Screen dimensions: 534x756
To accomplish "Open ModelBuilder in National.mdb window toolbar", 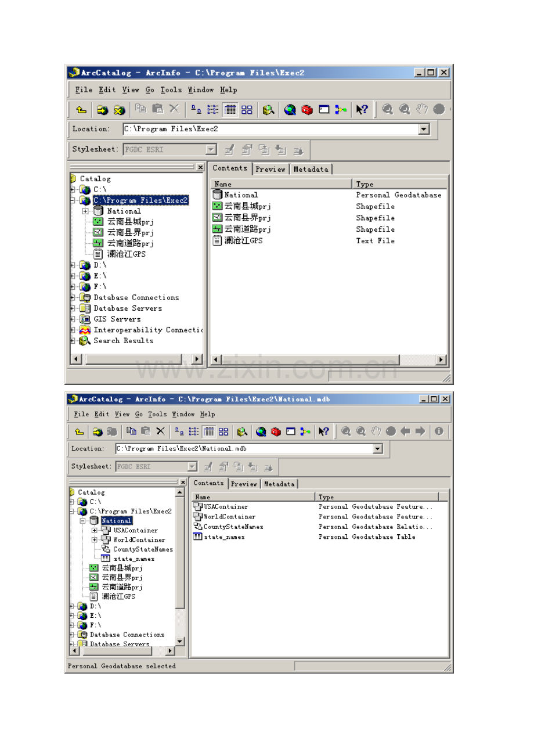I will 305,431.
